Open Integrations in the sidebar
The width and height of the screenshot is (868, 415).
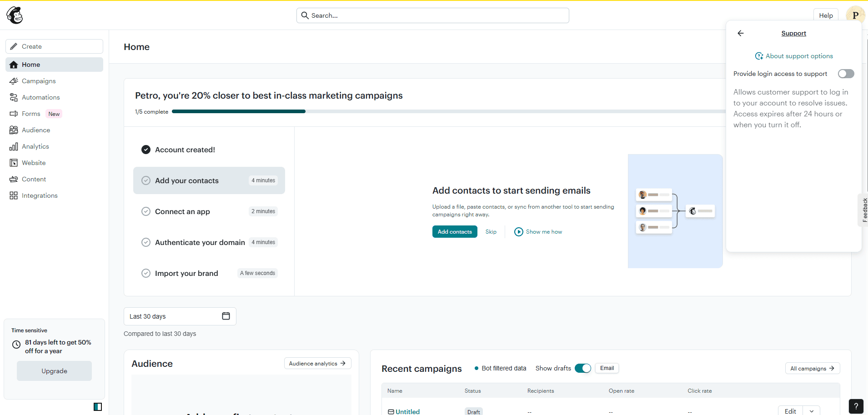[55, 195]
